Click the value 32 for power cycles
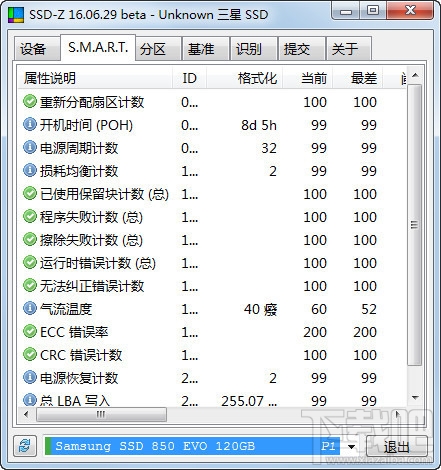This screenshot has height=470, width=441. point(269,148)
